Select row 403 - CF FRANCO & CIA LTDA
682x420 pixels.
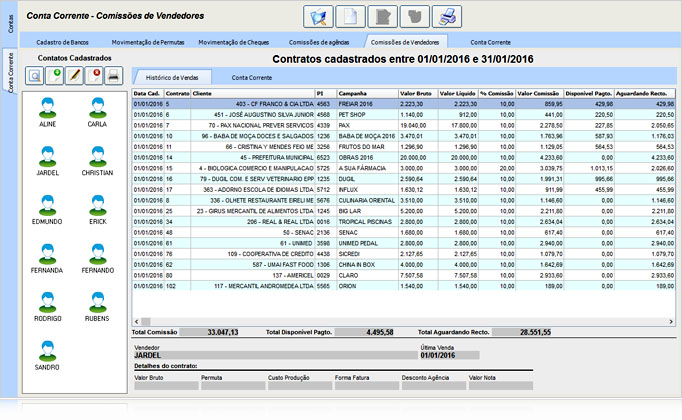(404, 104)
